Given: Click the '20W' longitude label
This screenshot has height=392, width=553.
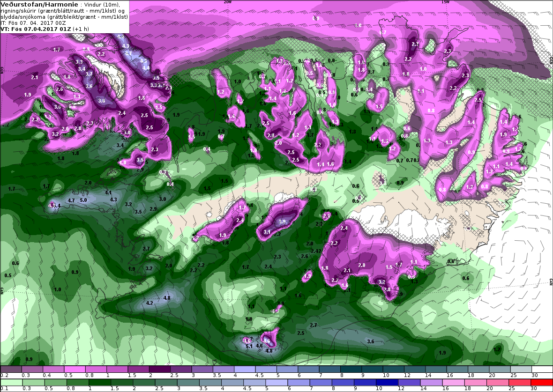Looking at the screenshot, I should click(x=228, y=2).
